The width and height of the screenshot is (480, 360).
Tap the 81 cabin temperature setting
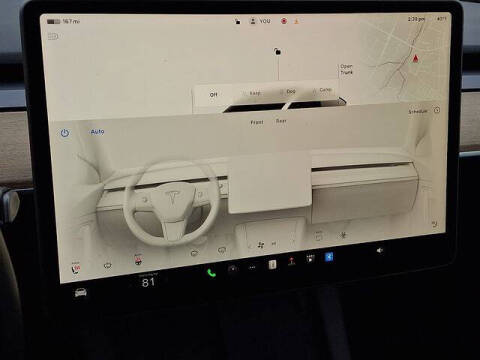[148, 282]
